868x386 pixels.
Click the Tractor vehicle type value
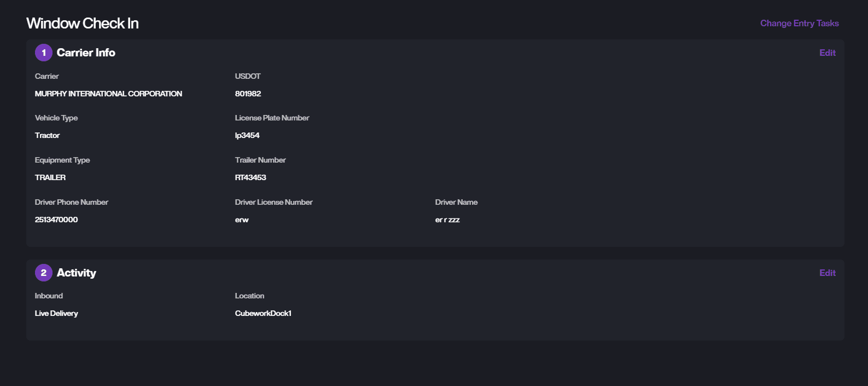coord(47,135)
